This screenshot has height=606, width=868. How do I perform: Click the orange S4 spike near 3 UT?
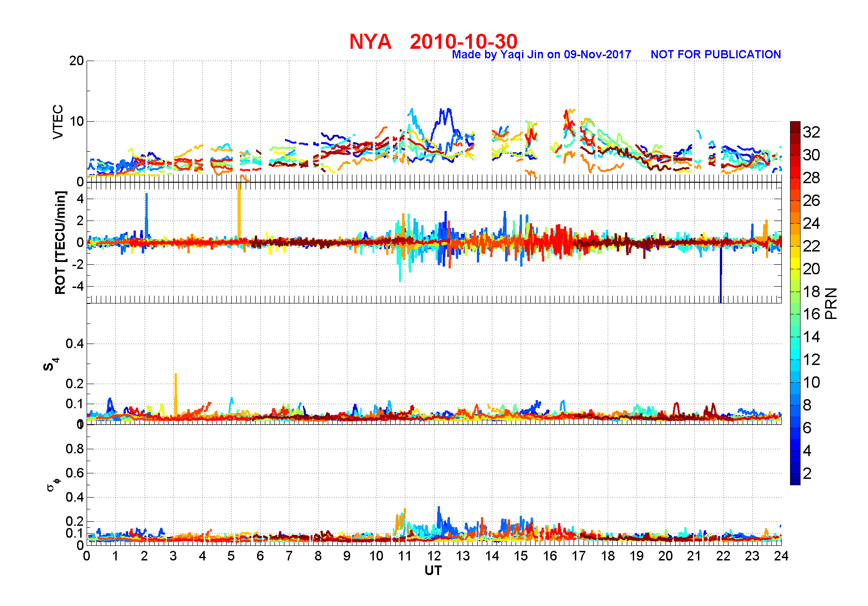pos(176,394)
